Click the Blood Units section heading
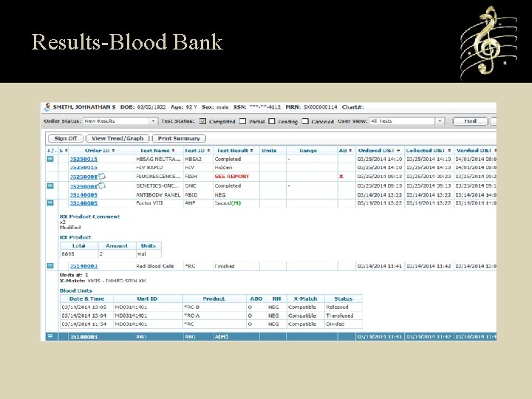Image resolution: width=532 pixels, height=399 pixels. click(x=75, y=290)
